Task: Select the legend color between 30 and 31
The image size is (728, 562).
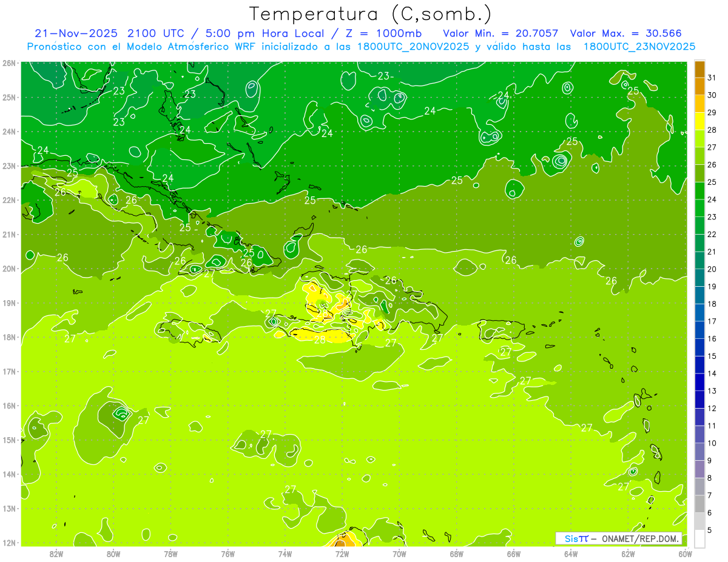Action: [699, 87]
